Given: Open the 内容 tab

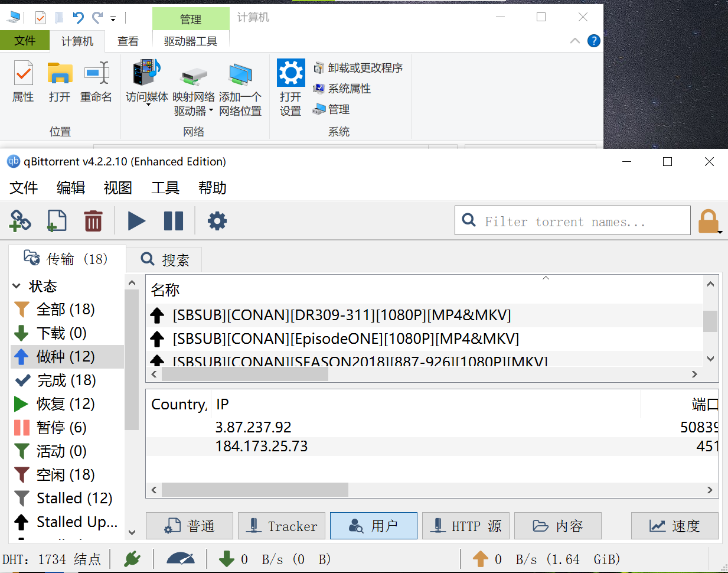Looking at the screenshot, I should tap(558, 526).
